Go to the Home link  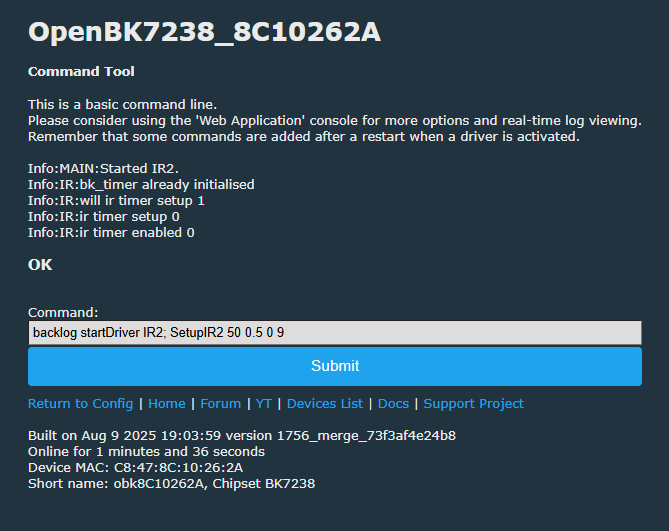click(x=167, y=404)
